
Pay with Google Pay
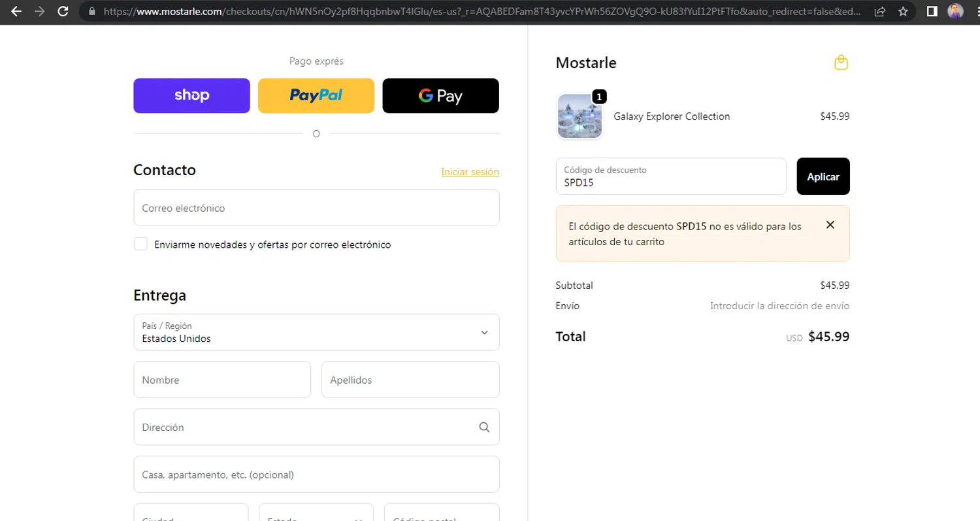pos(440,95)
